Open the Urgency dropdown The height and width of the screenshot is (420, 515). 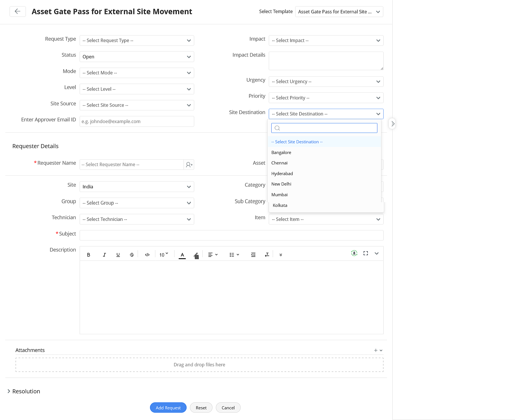(x=326, y=82)
